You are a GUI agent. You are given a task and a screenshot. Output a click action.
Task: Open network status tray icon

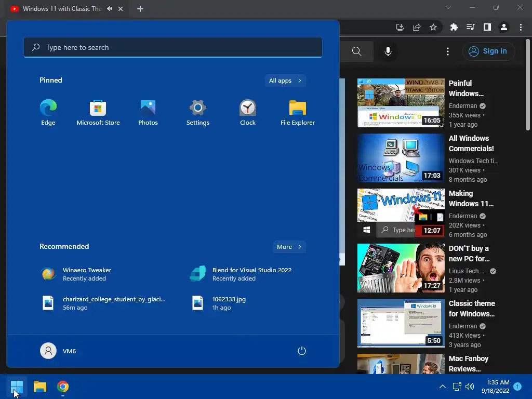[x=457, y=387]
